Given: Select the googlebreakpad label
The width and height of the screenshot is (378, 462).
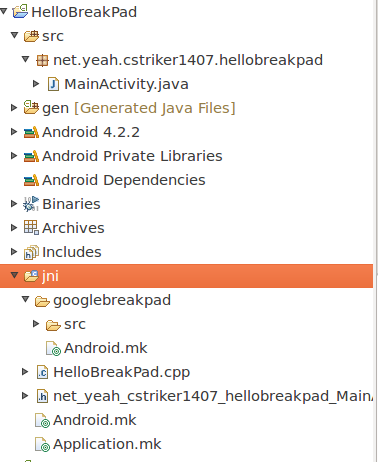Looking at the screenshot, I should [112, 301].
